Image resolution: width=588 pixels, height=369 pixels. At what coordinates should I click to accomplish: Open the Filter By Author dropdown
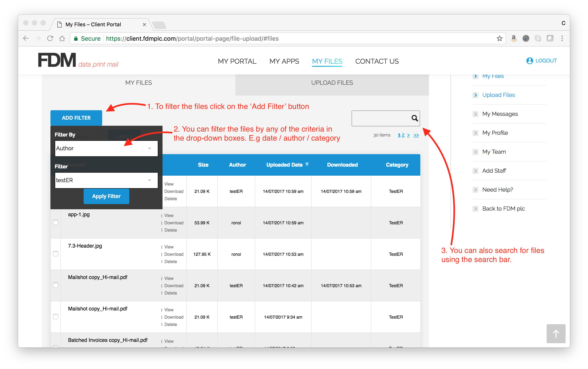106,148
